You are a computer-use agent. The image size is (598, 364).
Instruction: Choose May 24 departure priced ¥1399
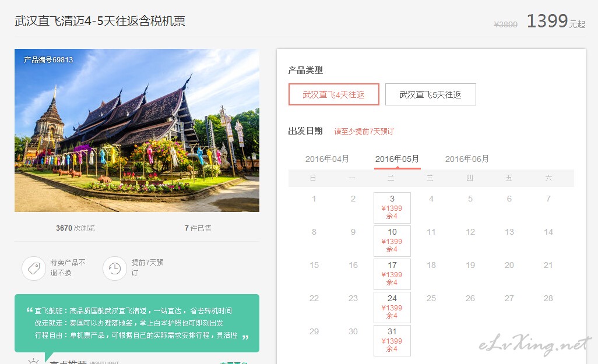click(392, 307)
